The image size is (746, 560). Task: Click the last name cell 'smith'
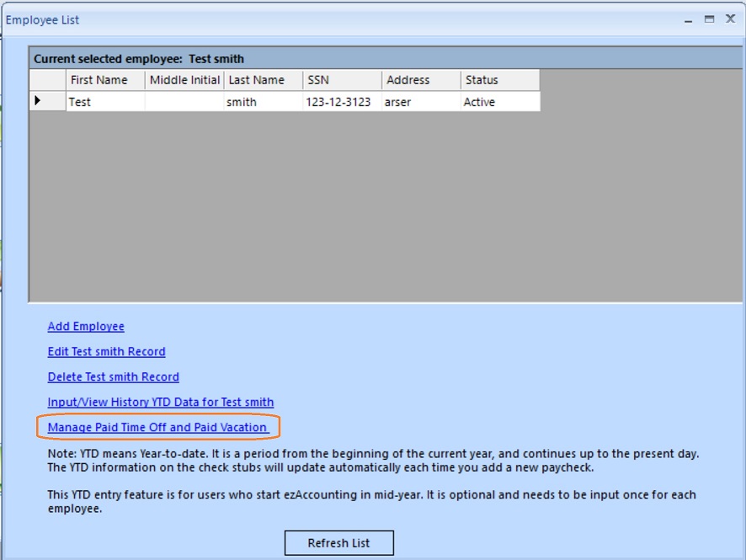[x=263, y=102]
